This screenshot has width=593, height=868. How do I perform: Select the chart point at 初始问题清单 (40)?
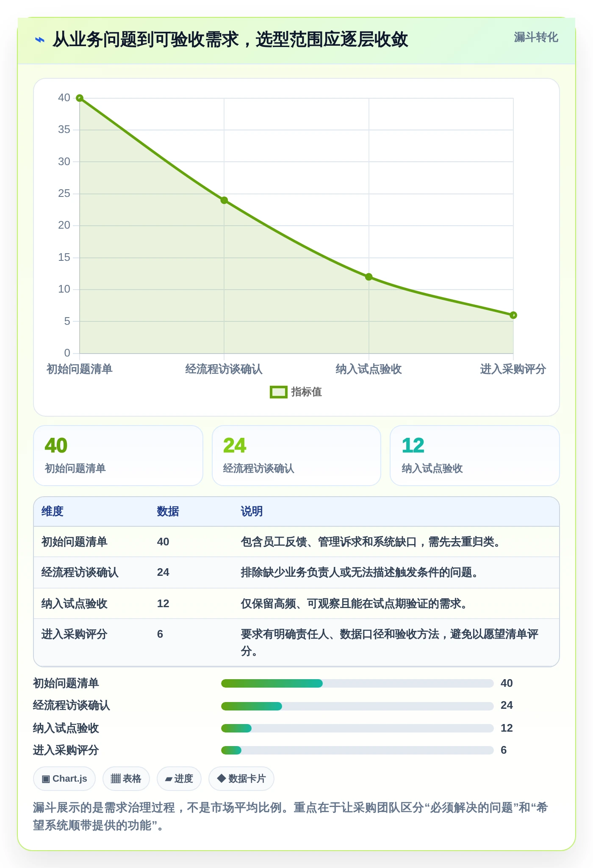(80, 98)
